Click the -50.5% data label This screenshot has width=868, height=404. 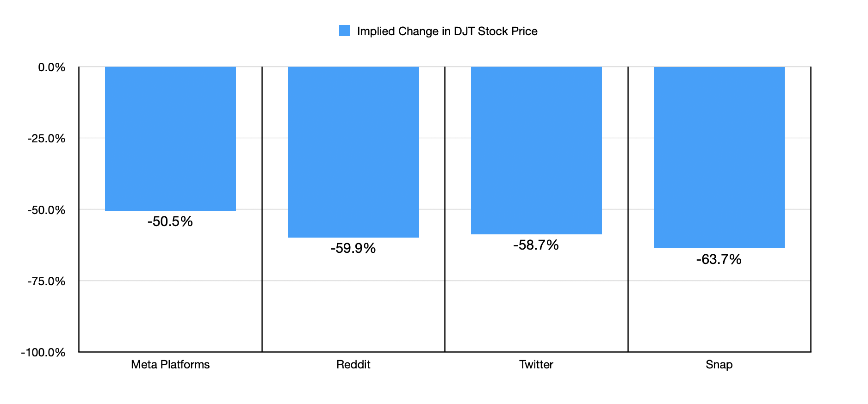tap(170, 221)
